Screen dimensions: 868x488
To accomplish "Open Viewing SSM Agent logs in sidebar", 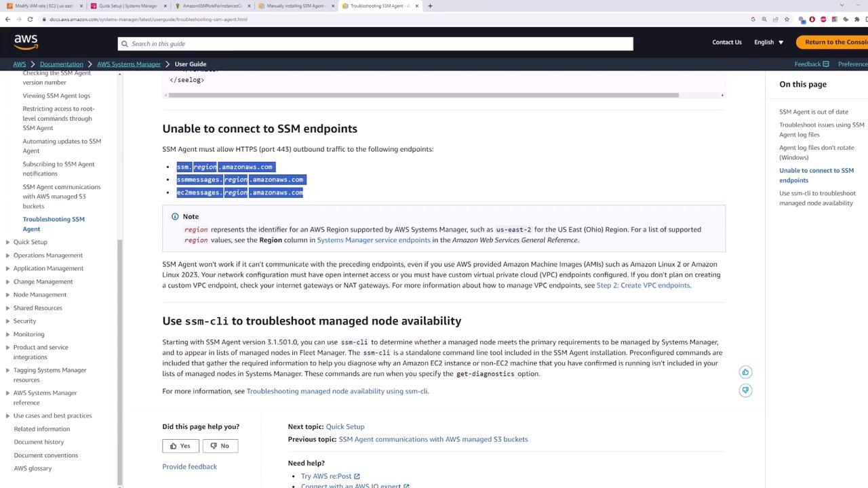I will coord(56,96).
